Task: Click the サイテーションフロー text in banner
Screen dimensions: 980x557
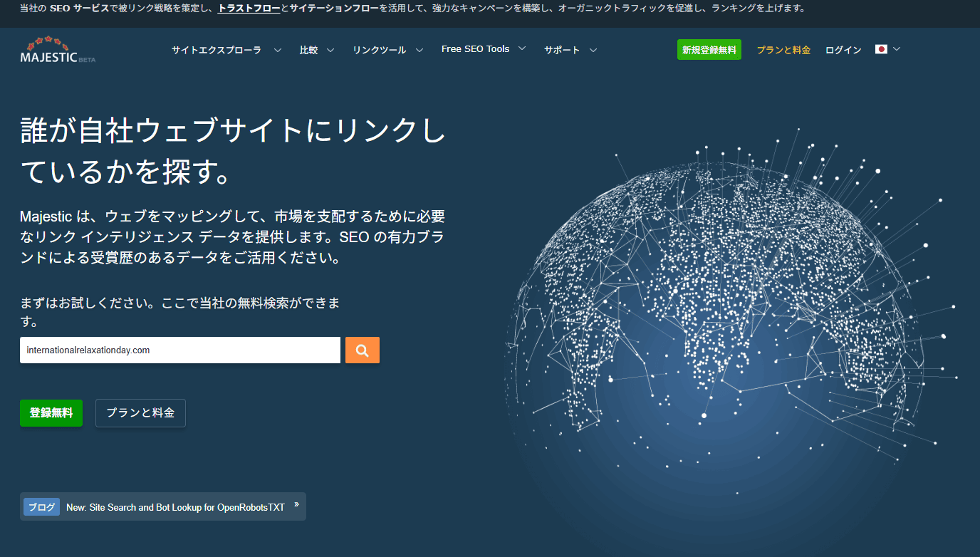Action: coord(334,9)
